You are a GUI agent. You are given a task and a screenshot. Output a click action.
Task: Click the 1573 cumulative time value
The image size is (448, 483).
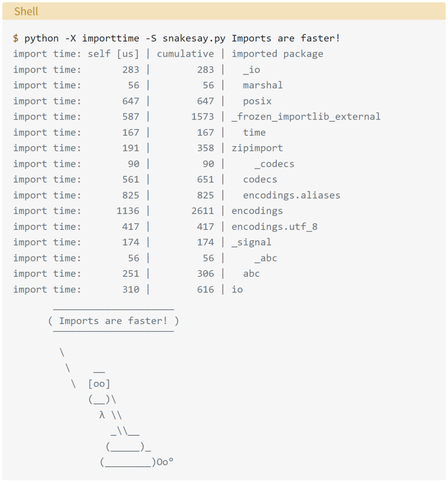point(202,117)
